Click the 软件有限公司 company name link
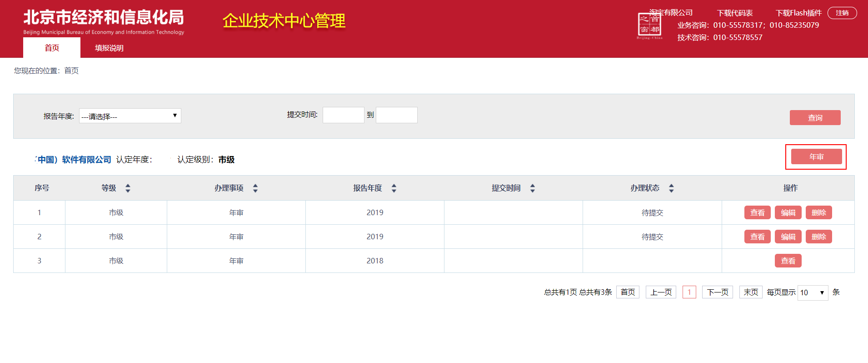This screenshot has width=868, height=363. [x=74, y=160]
